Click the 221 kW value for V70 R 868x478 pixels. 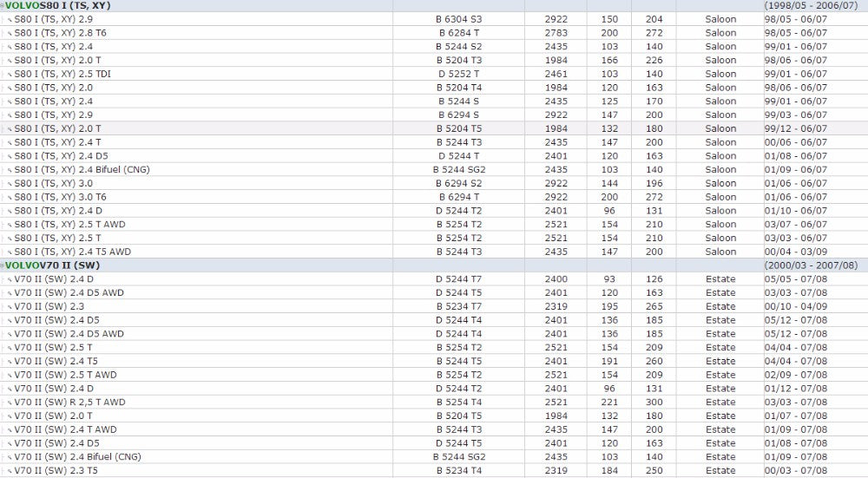tap(609, 403)
